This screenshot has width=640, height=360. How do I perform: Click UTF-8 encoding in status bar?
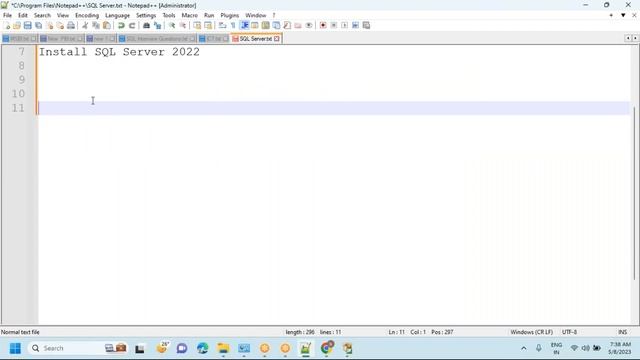[x=569, y=332]
